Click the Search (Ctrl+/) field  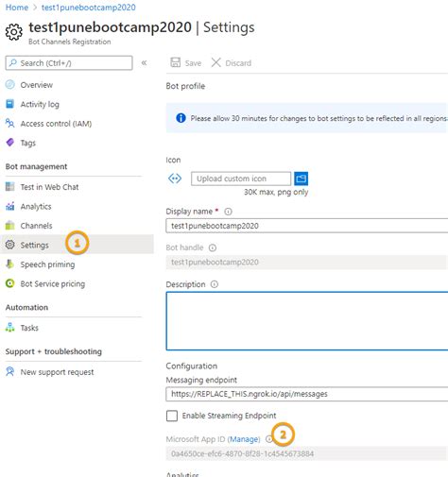point(69,63)
